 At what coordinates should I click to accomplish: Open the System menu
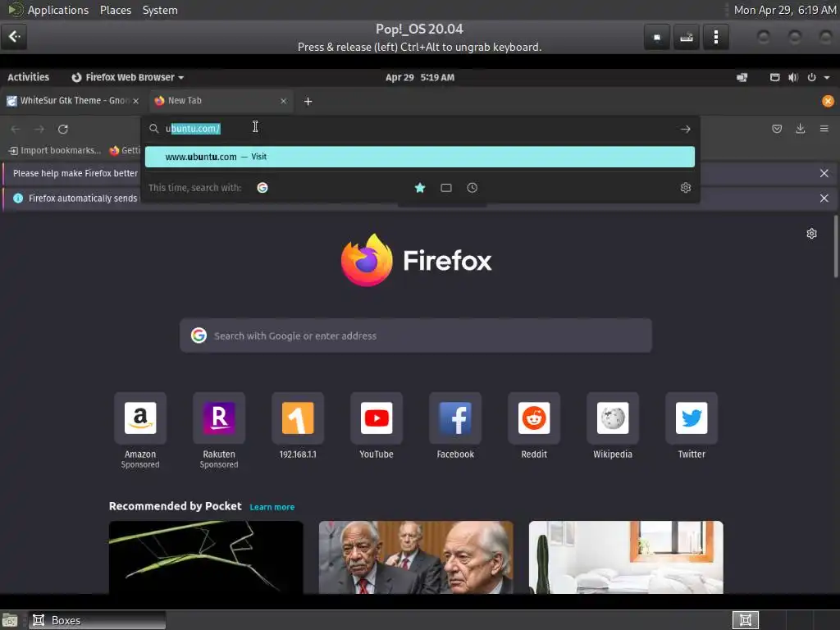tap(160, 10)
